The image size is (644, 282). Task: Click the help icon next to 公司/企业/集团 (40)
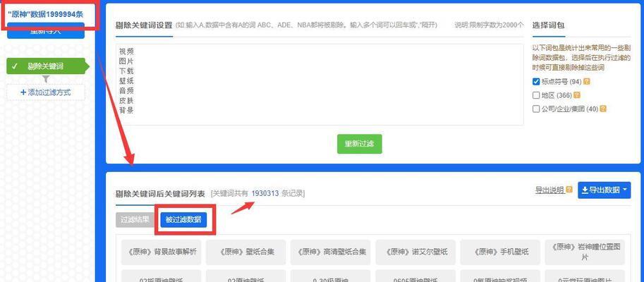(602, 109)
